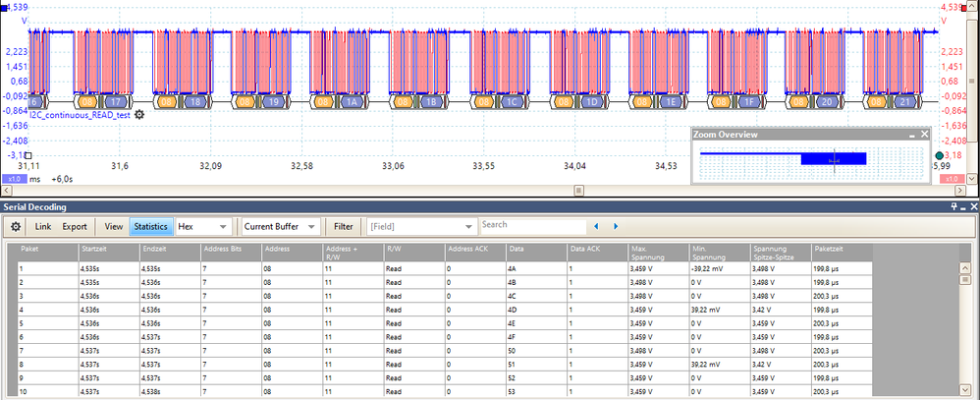Click the Max. Spannung column header
This screenshot has height=400, width=980.
661,253
